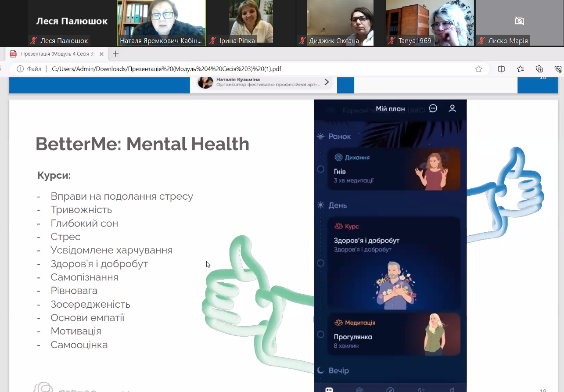Tap the compass icon in app bottom bar
The image size is (564, 392).
(390, 389)
